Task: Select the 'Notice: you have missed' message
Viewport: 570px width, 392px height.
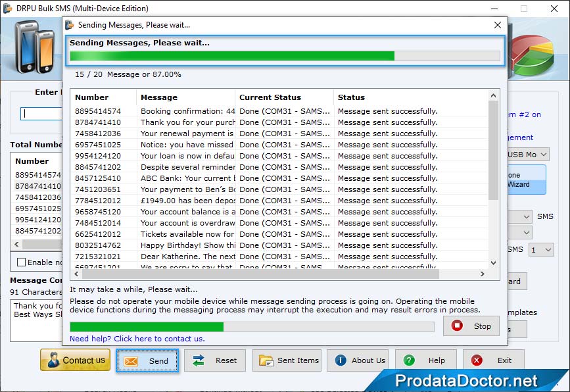Action: (187, 145)
